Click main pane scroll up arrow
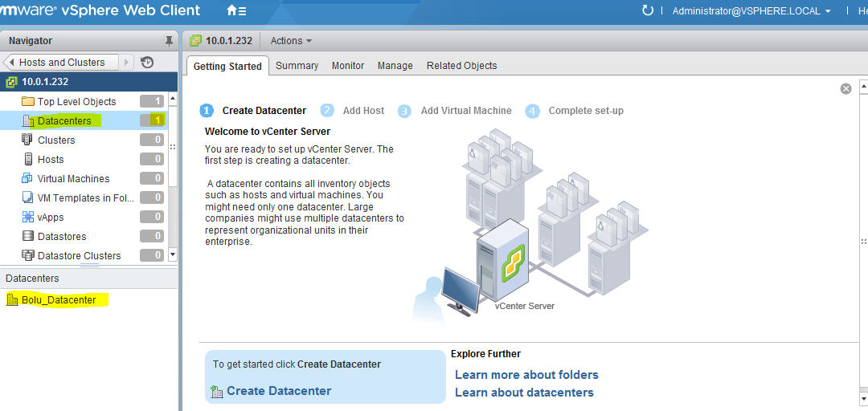The height and width of the screenshot is (411, 868). coord(863,86)
